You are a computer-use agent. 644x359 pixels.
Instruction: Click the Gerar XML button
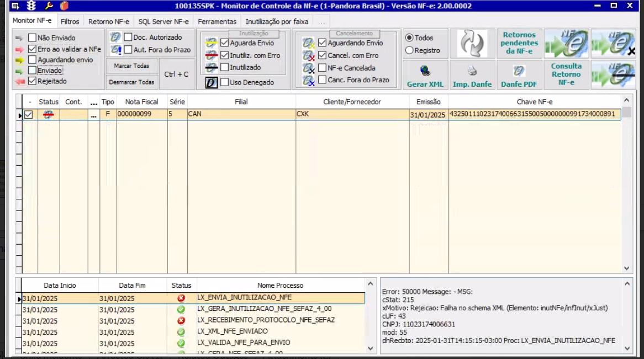[x=425, y=75]
